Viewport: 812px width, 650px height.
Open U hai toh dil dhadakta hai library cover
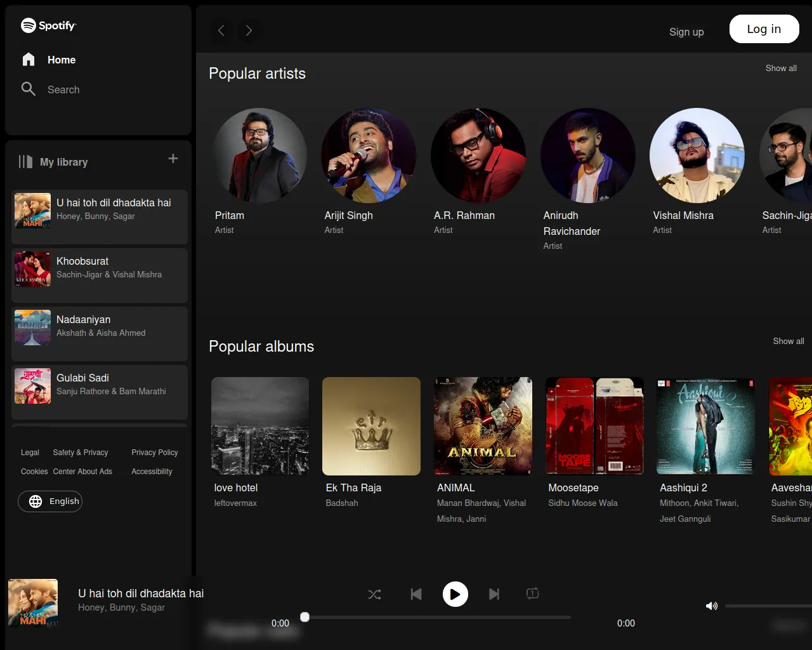pos(32,211)
